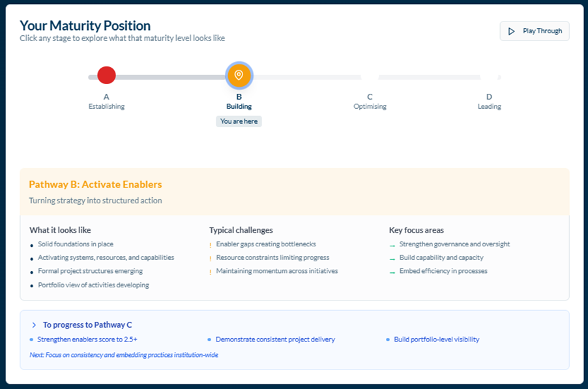Expand the To progress to Pathway C chevron
Viewport: 588px width, 389px height.
[34, 324]
